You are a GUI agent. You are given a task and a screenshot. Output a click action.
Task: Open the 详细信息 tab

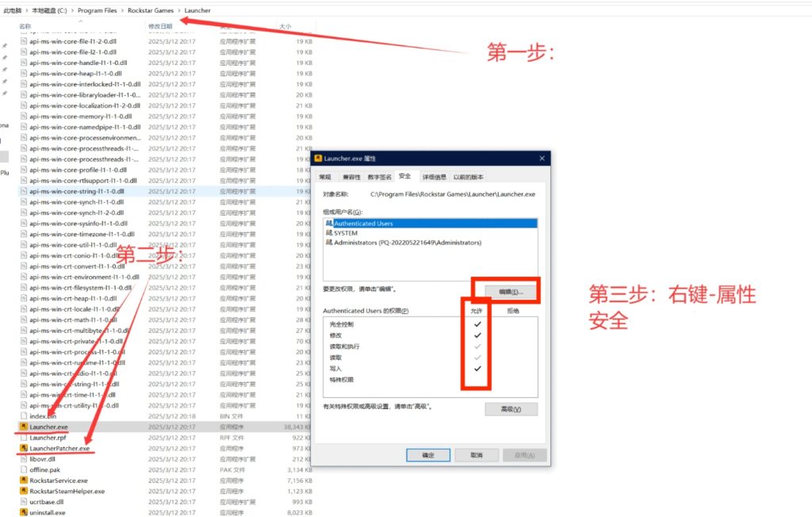pos(434,177)
